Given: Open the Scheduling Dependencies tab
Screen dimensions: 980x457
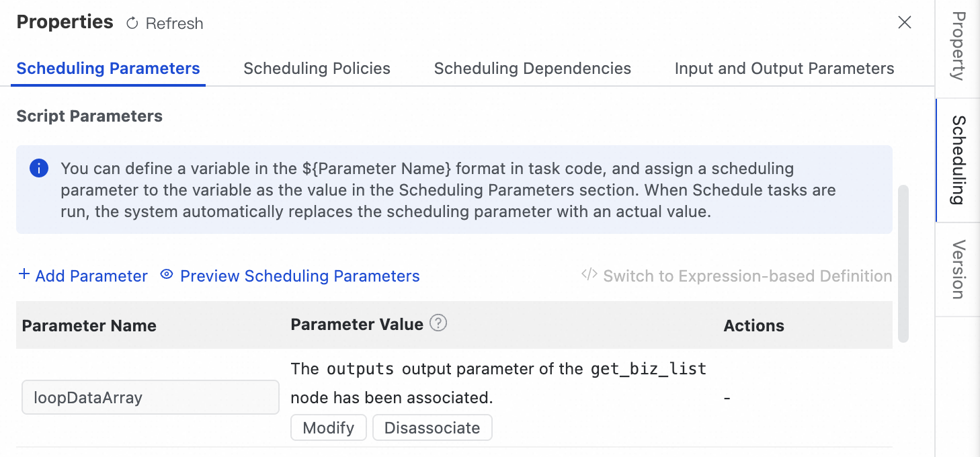Looking at the screenshot, I should pos(532,69).
